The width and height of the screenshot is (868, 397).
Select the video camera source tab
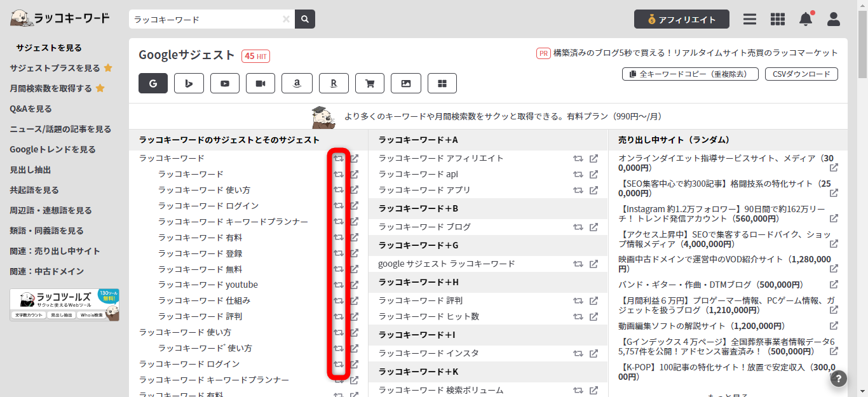coord(261,83)
